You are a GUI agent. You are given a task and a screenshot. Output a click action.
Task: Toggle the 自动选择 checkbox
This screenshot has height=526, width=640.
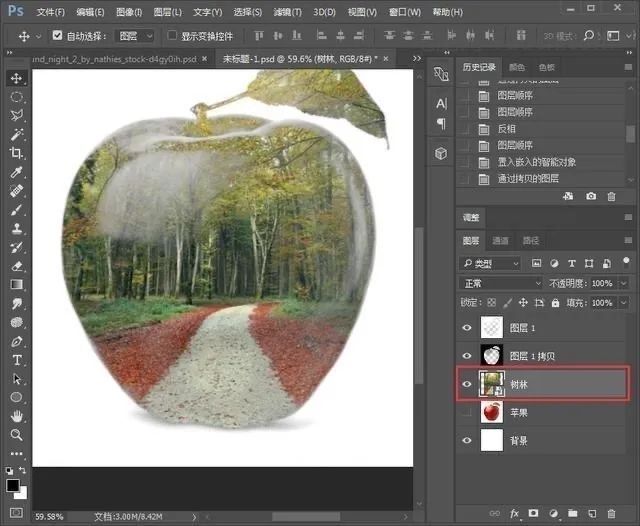pyautogui.click(x=58, y=35)
